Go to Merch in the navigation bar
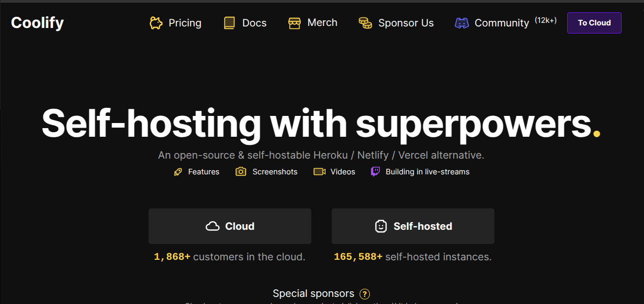644x304 pixels. [323, 23]
